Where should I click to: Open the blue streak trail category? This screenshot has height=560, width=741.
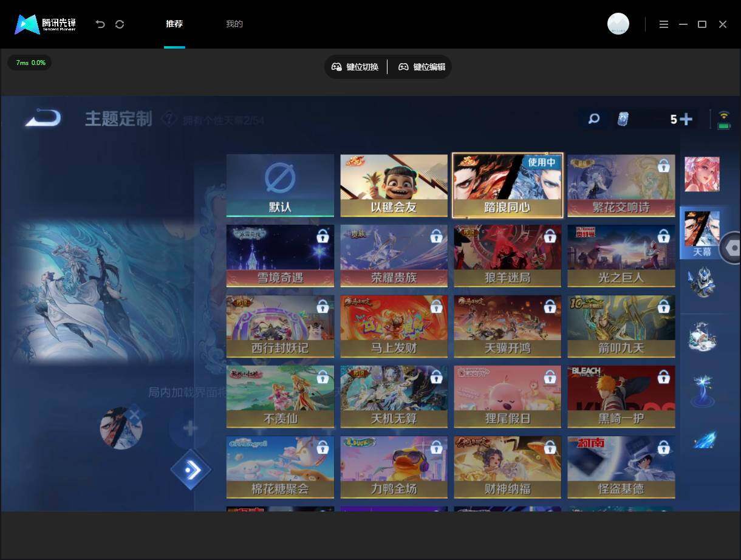point(705,439)
